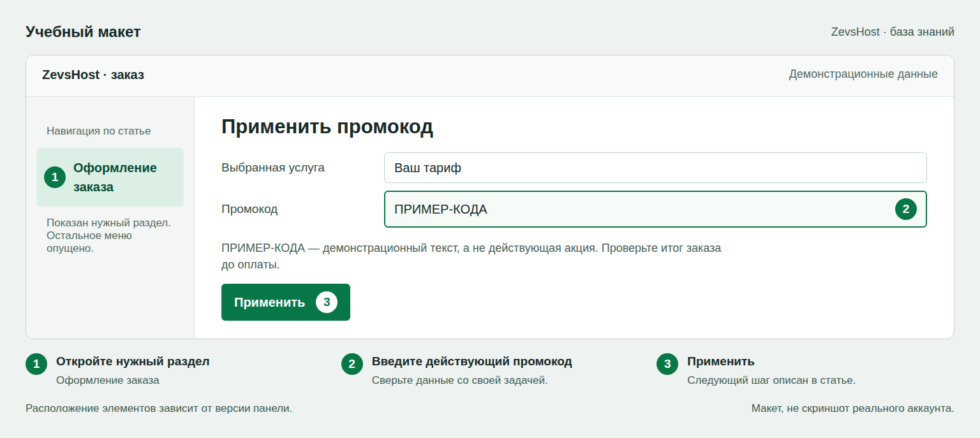Click the Демонстрационные данные label

[863, 74]
